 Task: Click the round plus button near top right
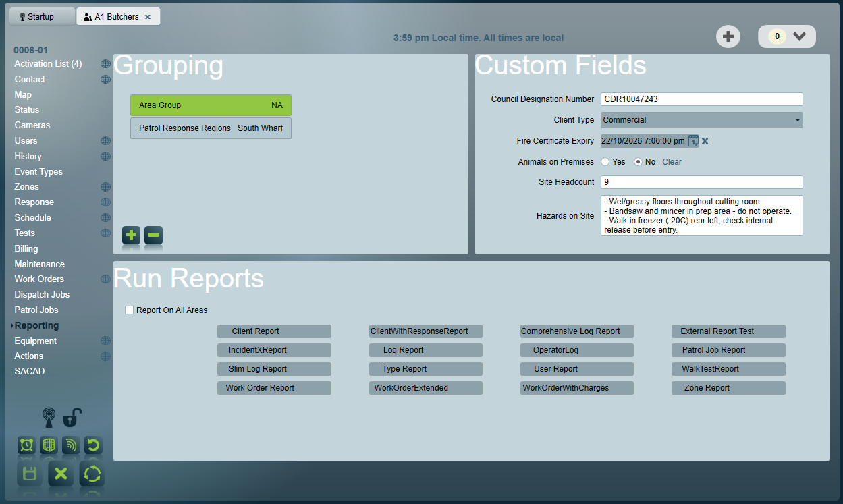click(x=728, y=37)
